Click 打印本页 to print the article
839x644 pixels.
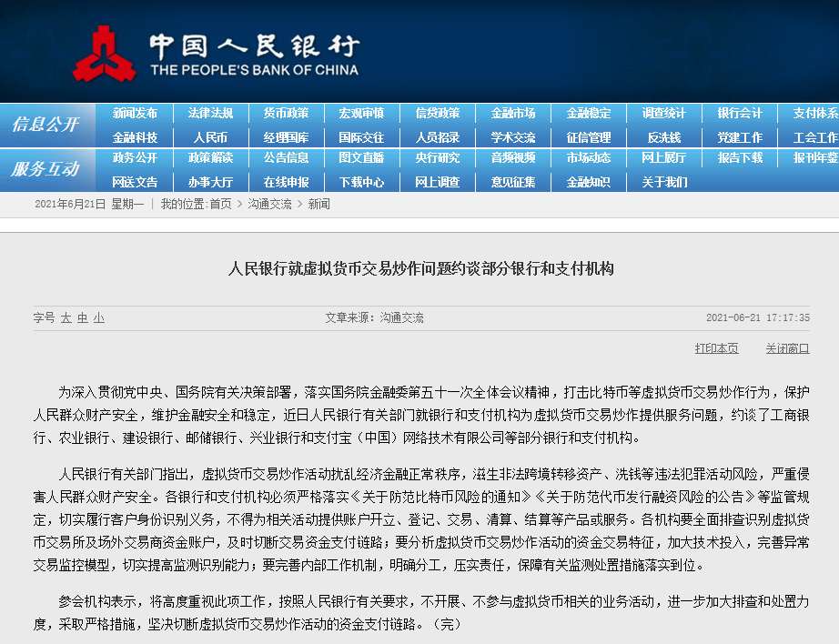click(x=716, y=348)
